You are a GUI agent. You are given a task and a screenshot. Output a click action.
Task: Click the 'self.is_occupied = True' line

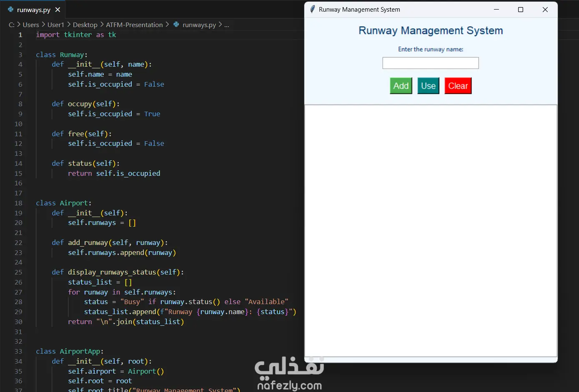click(x=114, y=114)
